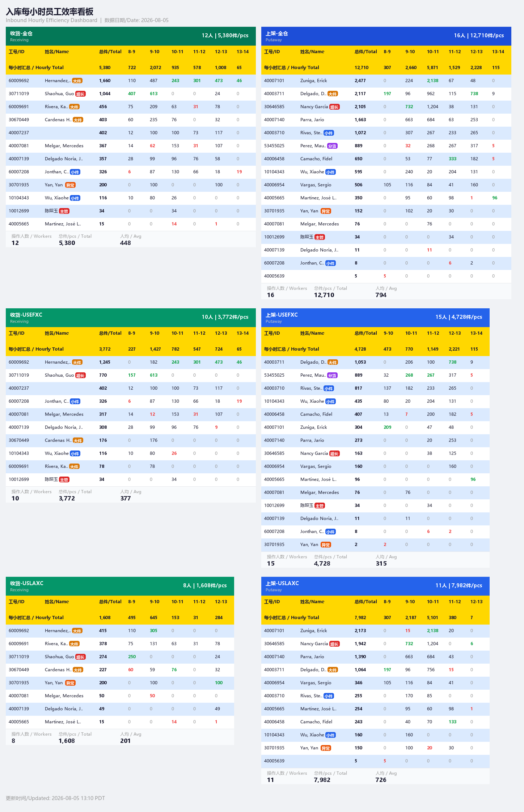
Task: Click the 工号/ID column header in 收货-USLAXC
Action: click(17, 602)
